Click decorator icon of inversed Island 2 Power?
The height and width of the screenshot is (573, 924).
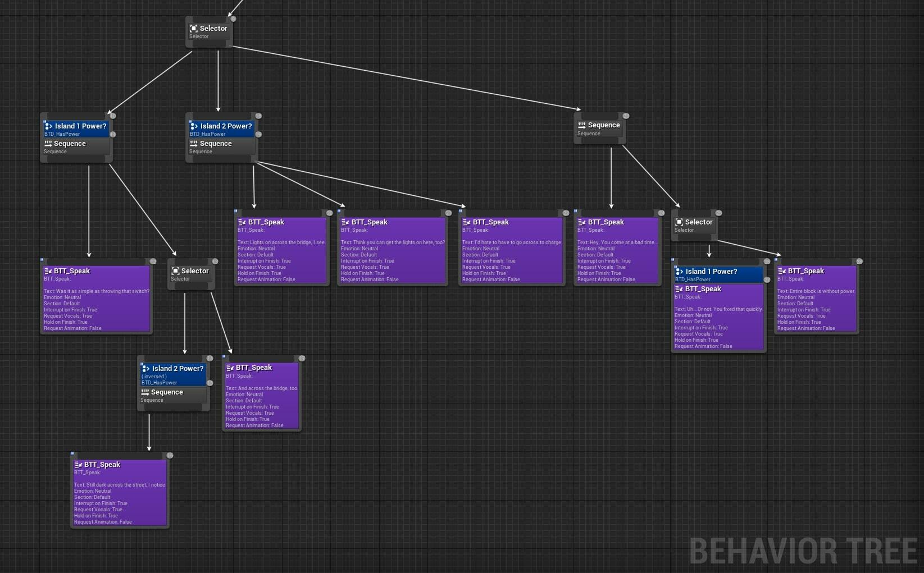click(145, 369)
